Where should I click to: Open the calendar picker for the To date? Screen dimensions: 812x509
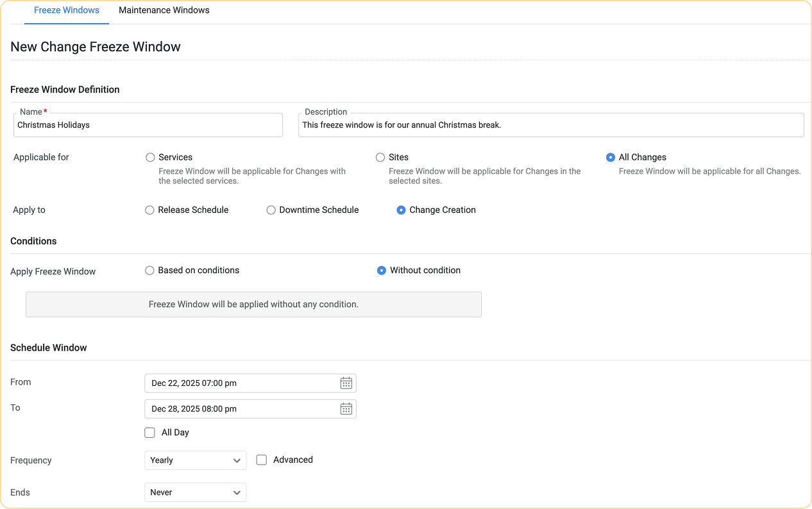point(346,408)
